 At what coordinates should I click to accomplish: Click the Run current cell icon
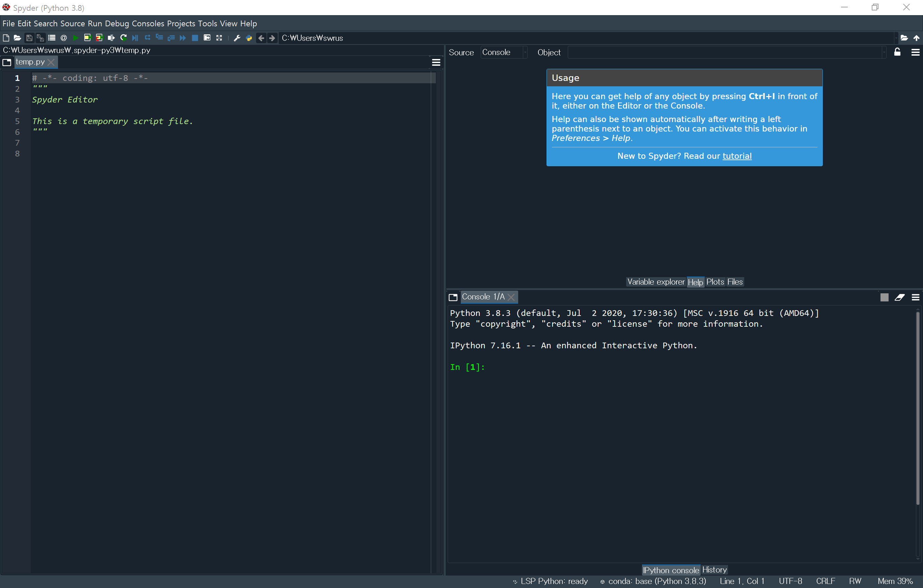pos(87,38)
